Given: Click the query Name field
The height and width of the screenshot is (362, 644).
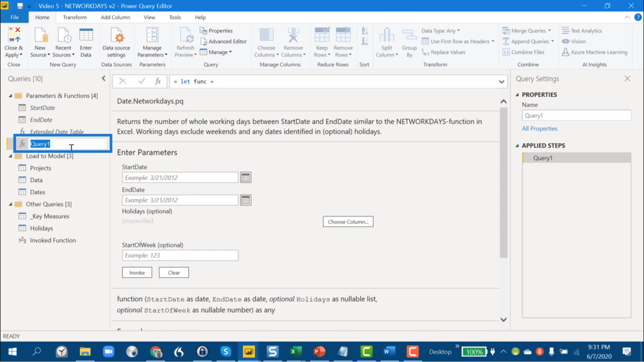Looking at the screenshot, I should pyautogui.click(x=576, y=115).
